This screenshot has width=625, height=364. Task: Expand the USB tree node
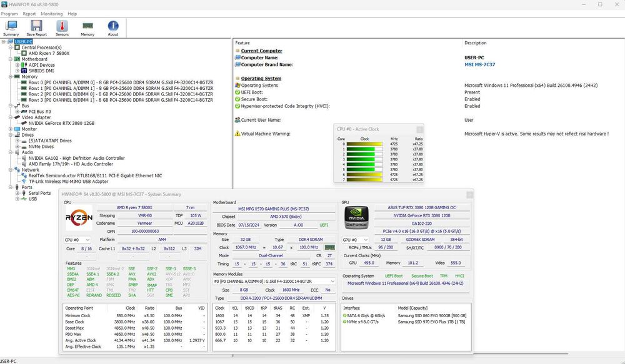[17, 199]
